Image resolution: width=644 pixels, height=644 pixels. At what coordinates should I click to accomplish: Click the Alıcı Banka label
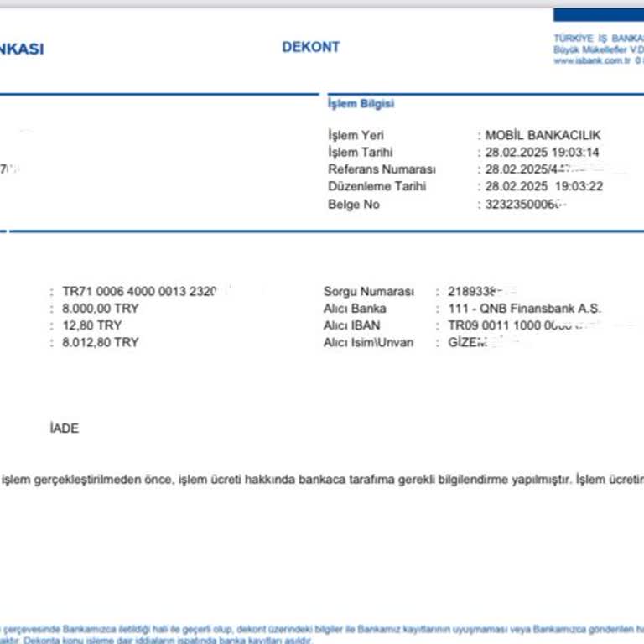[x=355, y=308]
